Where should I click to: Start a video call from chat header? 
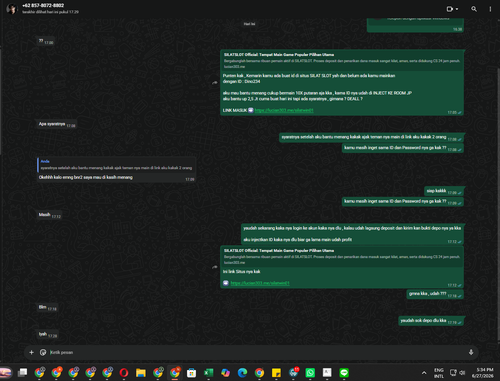tap(449, 9)
